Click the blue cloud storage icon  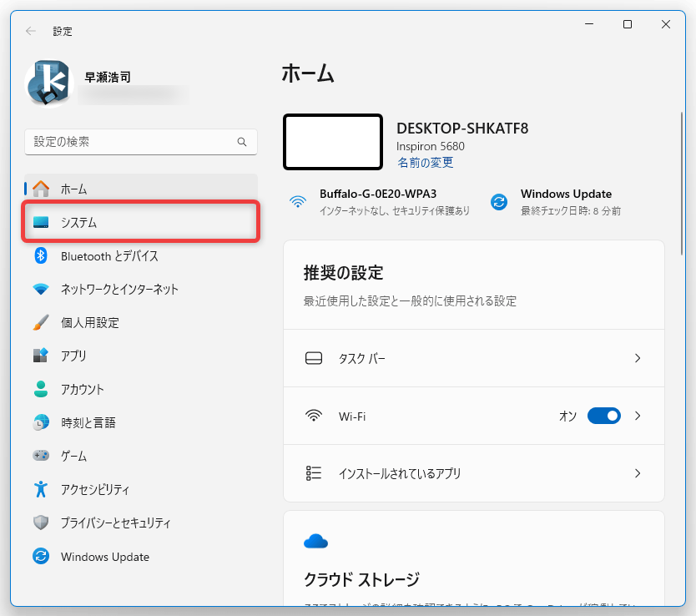pyautogui.click(x=315, y=542)
